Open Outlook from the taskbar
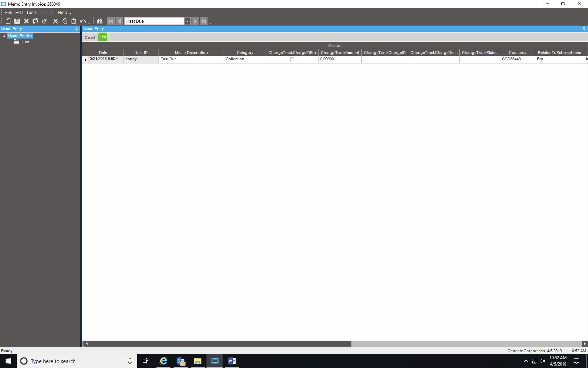The width and height of the screenshot is (588, 368). tap(181, 361)
